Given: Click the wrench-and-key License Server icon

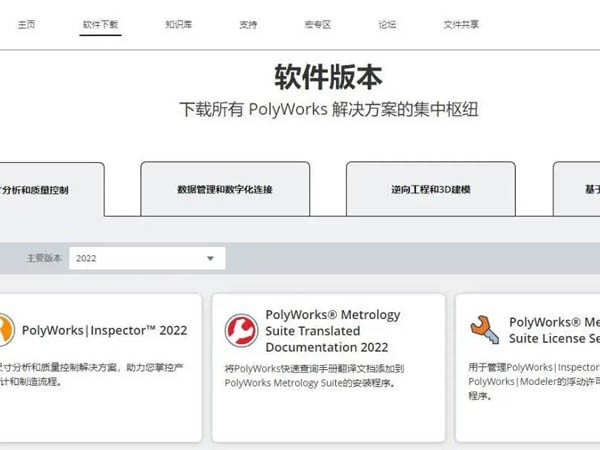Looking at the screenshot, I should [484, 329].
